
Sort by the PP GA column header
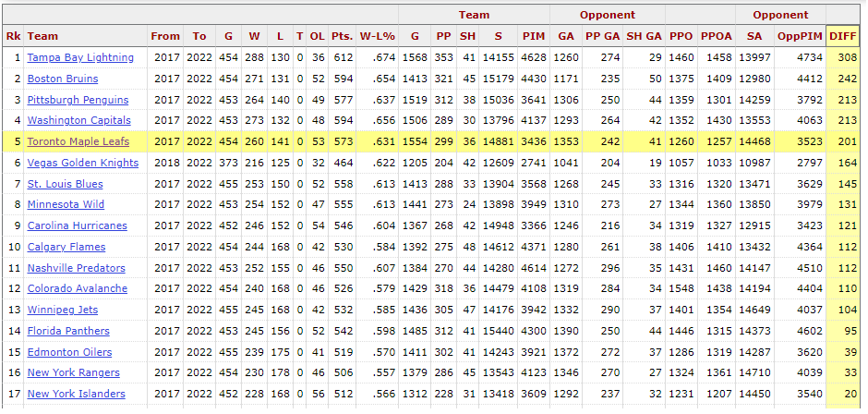(603, 36)
